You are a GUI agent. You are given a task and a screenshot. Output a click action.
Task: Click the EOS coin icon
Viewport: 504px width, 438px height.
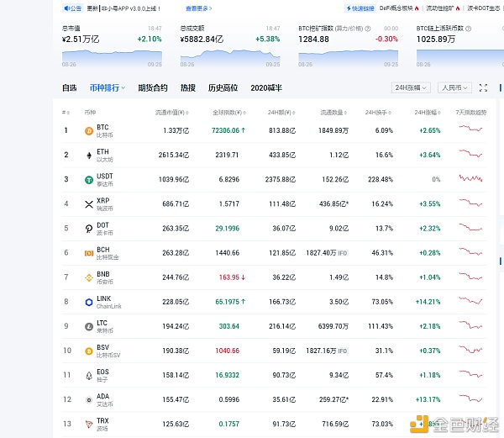click(89, 376)
